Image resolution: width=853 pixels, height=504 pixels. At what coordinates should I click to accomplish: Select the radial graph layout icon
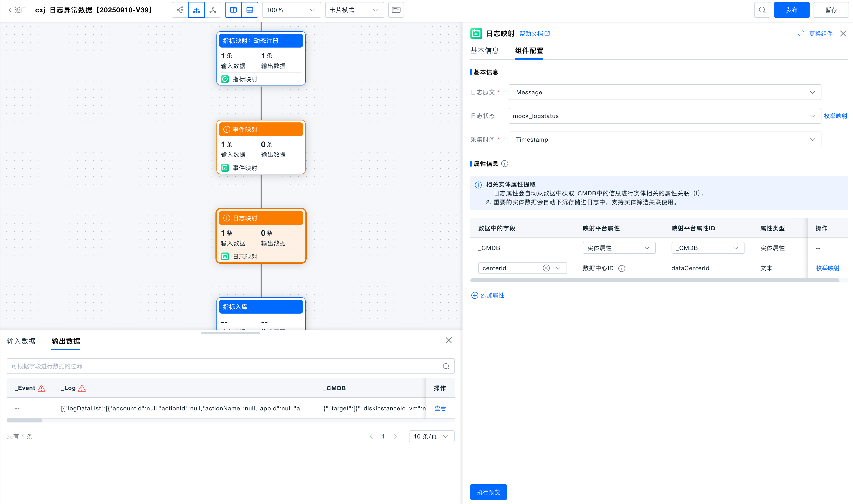point(213,10)
